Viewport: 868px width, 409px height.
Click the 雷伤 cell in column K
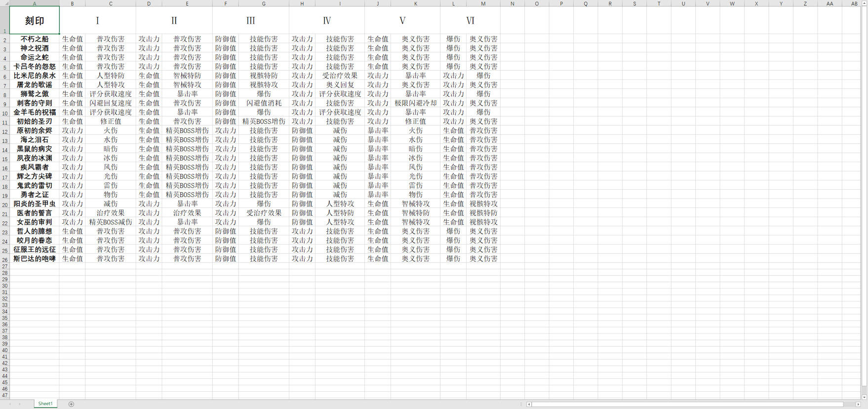(x=416, y=185)
